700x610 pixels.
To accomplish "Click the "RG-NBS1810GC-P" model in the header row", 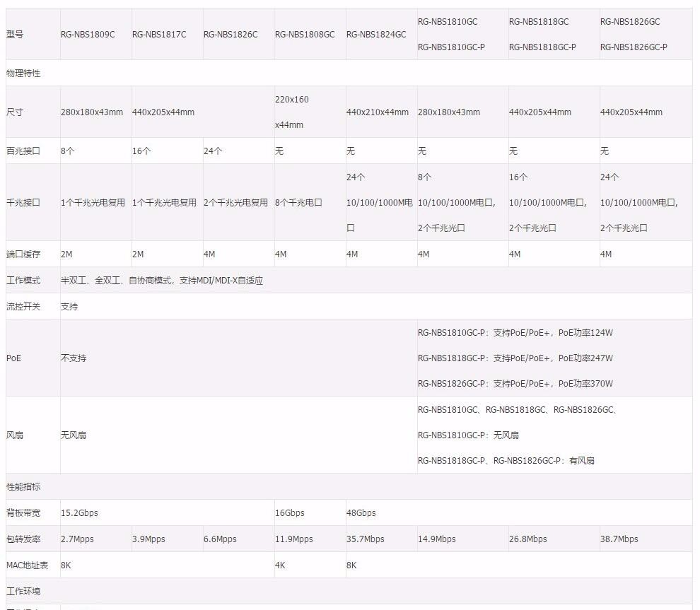I will 451,47.
